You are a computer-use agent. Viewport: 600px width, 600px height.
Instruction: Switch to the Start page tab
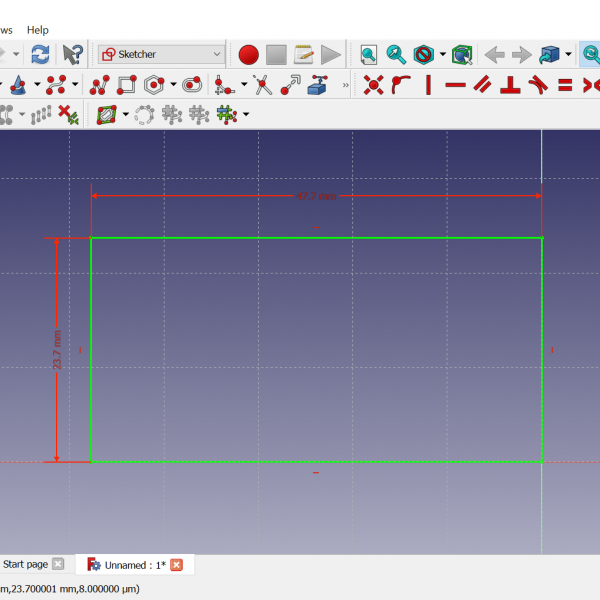[x=25, y=565]
